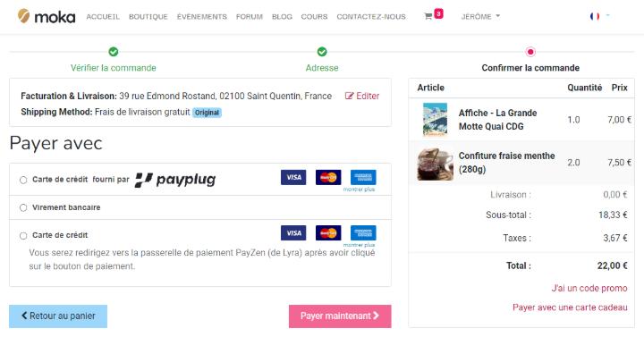Click the Mastercard icon in PayPlug row
Screen dimensions: 644x337
328,177
